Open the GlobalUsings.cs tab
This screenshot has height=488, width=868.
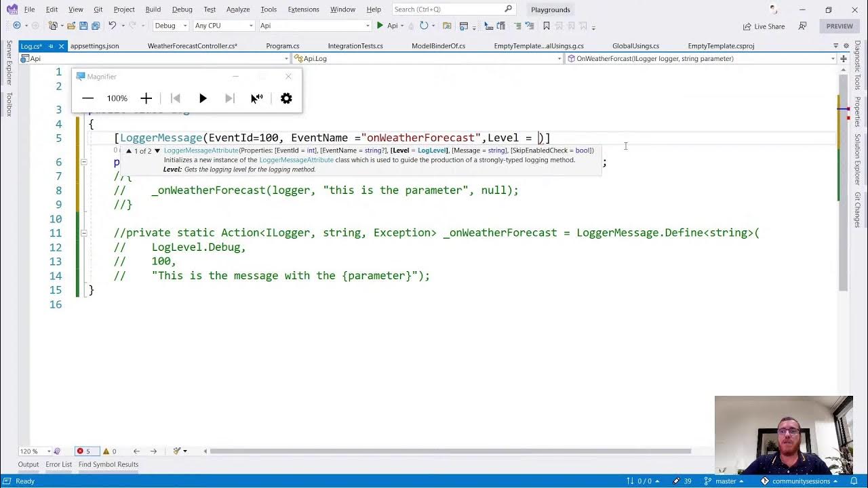(636, 46)
